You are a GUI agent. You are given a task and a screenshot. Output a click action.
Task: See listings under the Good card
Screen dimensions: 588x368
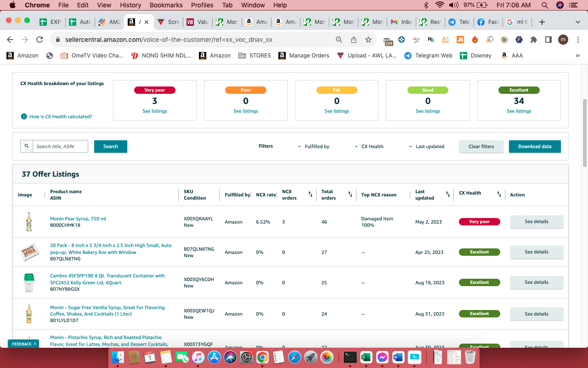[x=428, y=111]
